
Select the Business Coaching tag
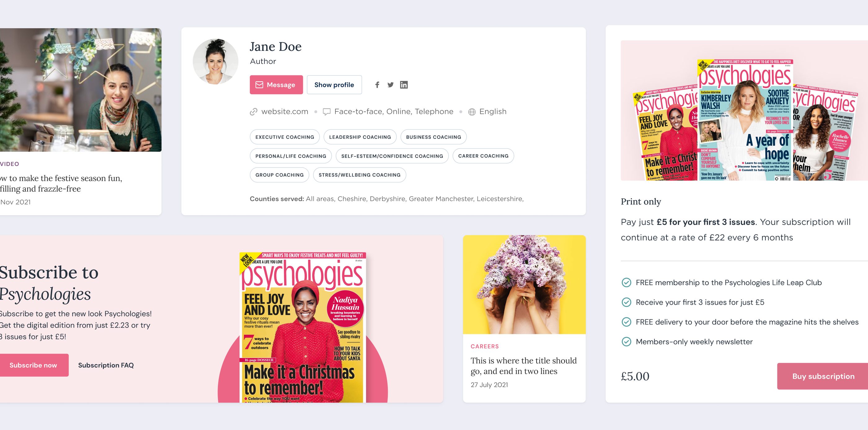[x=433, y=137]
